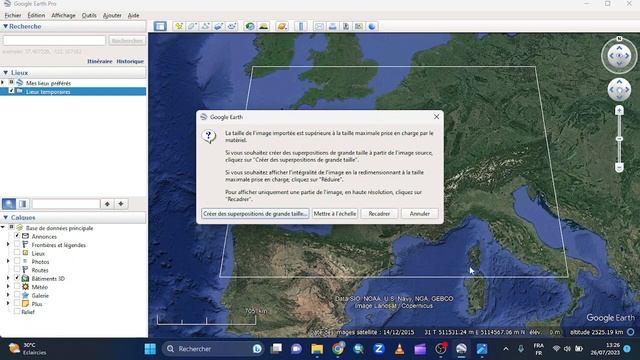Open the Fichier menu
This screenshot has height=360, width=640.
[x=13, y=15]
